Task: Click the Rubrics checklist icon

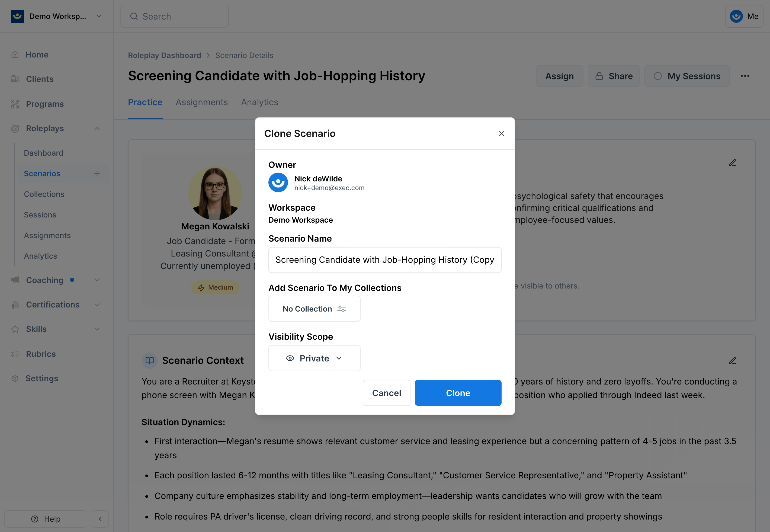Action: tap(15, 354)
